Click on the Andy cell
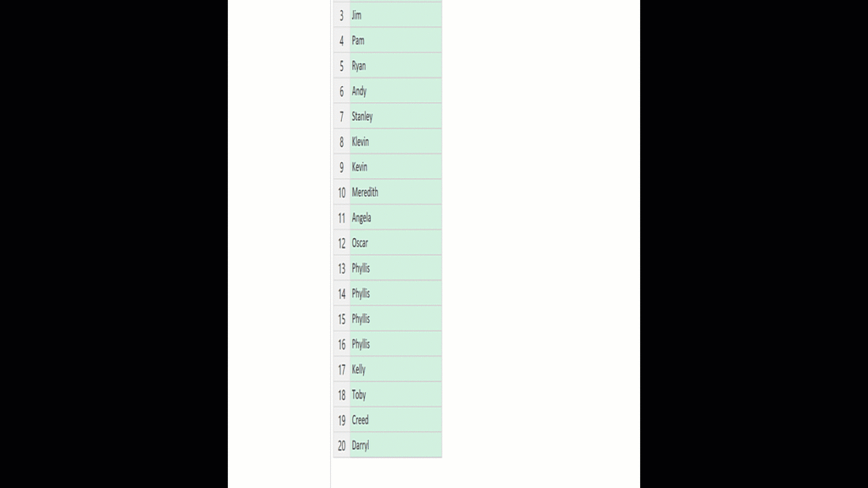Screen dimensions: 868x488 click(395, 91)
